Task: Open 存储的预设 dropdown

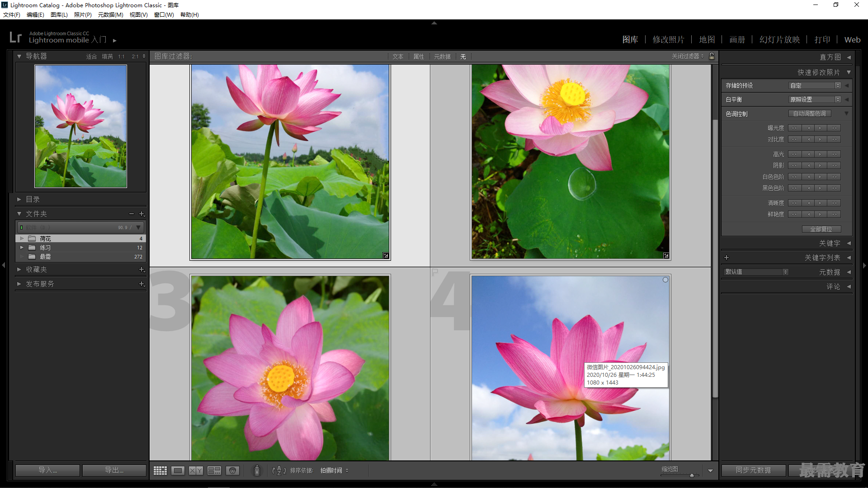Action: 815,85
